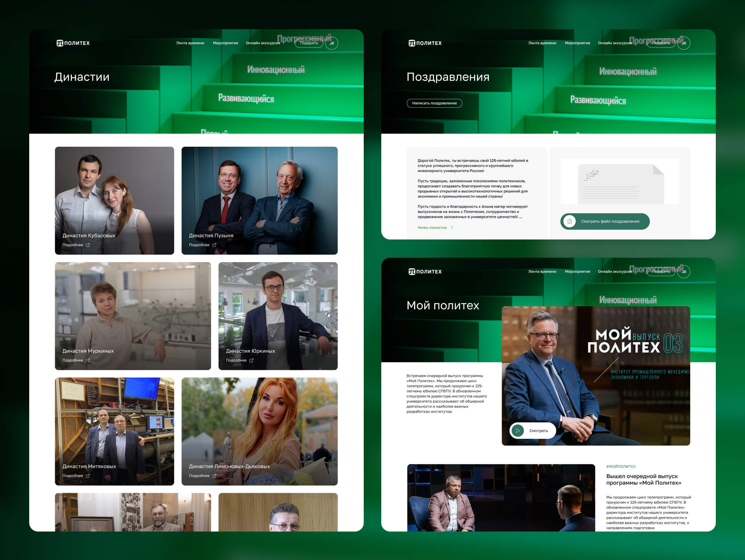The height and width of the screenshot is (560, 745).
Task: Click the Политех logo on the Поздравления page
Action: pyautogui.click(x=425, y=43)
